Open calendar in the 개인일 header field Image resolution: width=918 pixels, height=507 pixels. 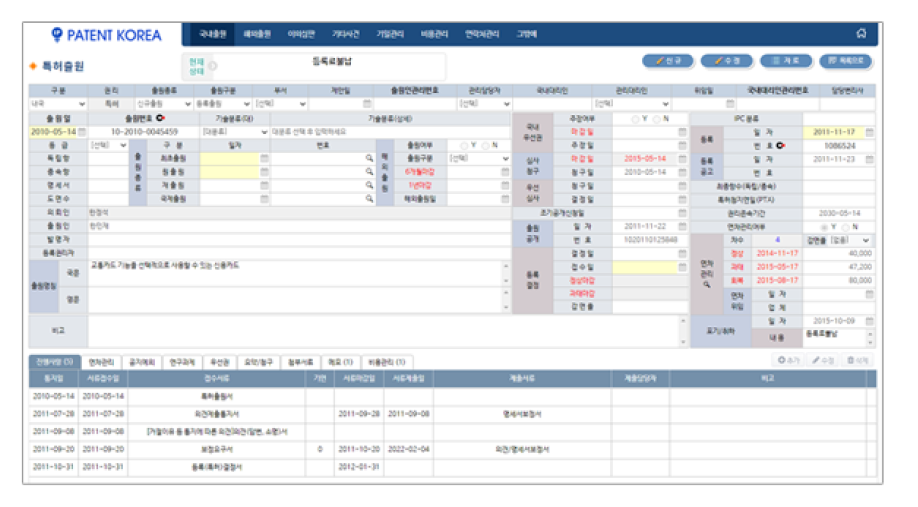tap(367, 104)
